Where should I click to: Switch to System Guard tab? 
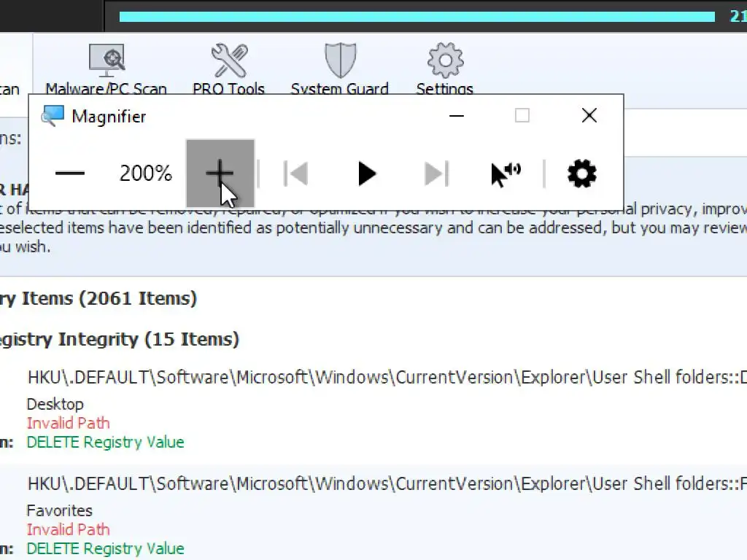point(340,69)
